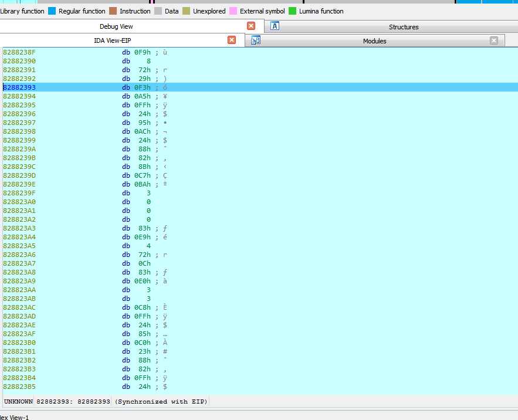Select the Debug View tab

(116, 26)
